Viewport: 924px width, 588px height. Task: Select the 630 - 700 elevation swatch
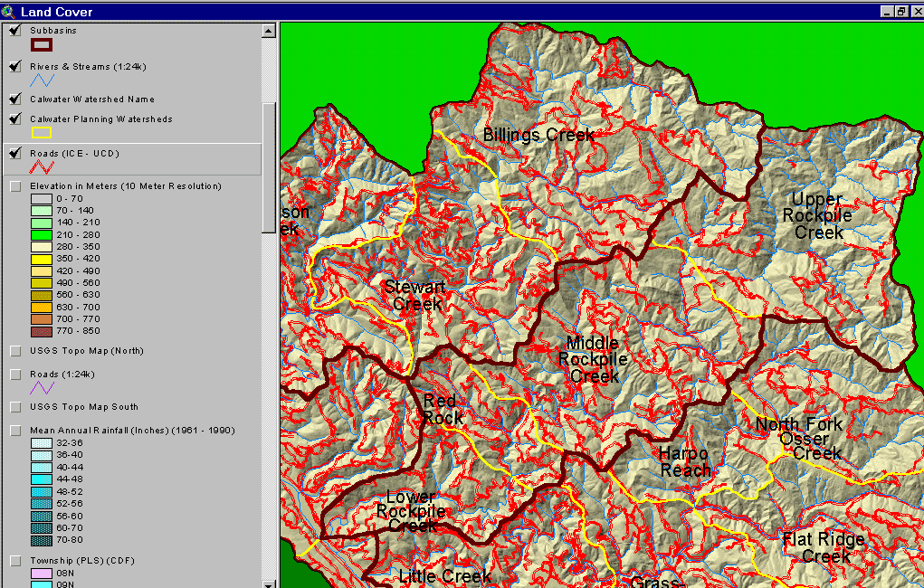click(x=42, y=308)
